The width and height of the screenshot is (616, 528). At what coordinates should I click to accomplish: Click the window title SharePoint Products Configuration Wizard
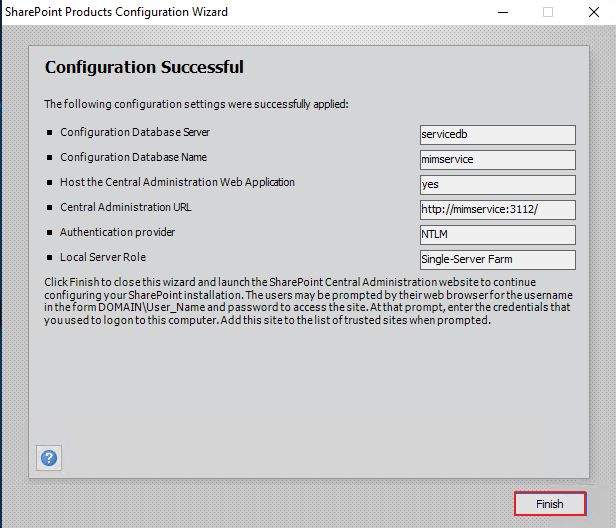pos(116,12)
